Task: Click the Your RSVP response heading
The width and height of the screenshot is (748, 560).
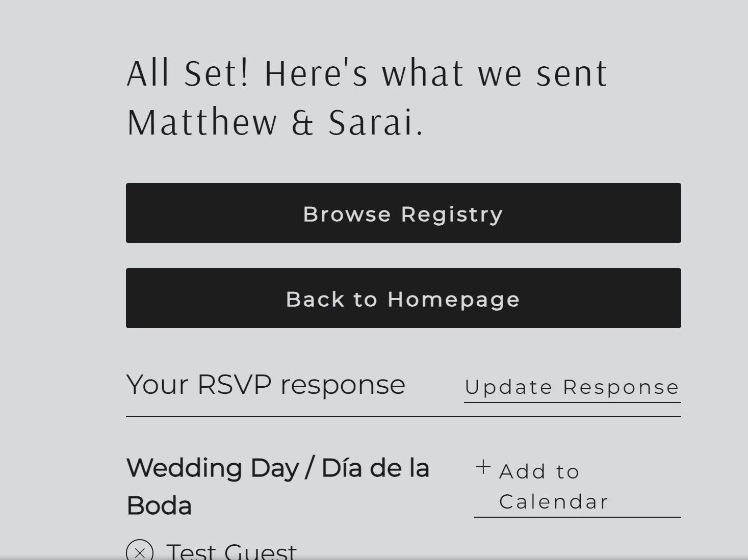Action: pyautogui.click(x=266, y=385)
